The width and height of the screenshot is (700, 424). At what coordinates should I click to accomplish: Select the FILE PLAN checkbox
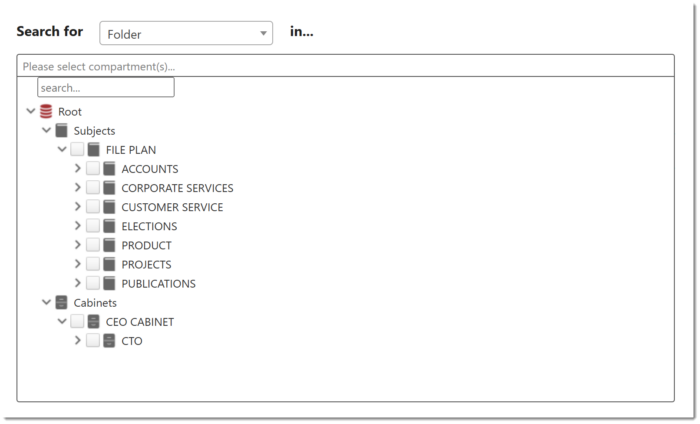click(x=77, y=149)
